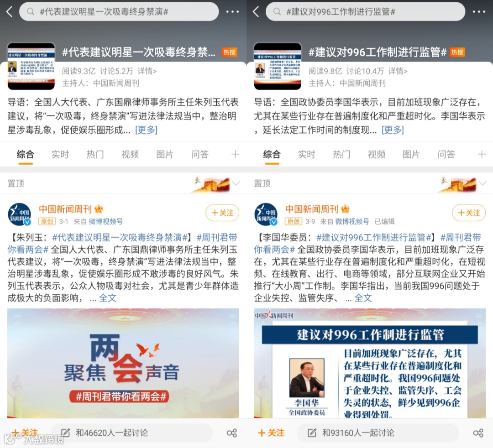Select the 综合 tab in the right screen
The width and height of the screenshot is (493, 448).
point(272,154)
